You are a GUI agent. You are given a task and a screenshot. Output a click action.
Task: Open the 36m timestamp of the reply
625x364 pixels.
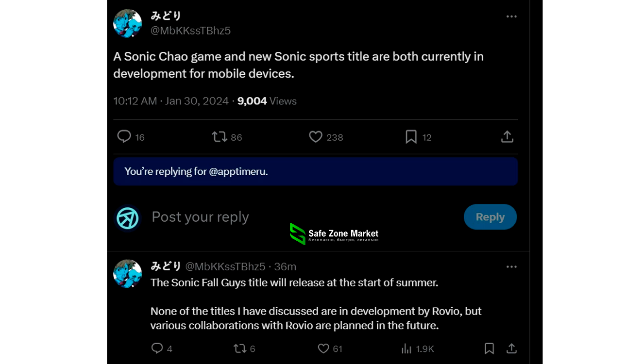[x=285, y=266]
